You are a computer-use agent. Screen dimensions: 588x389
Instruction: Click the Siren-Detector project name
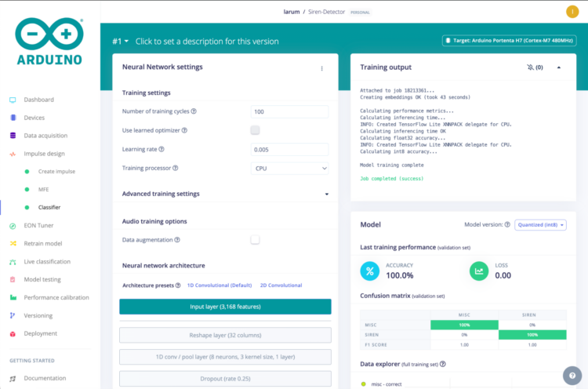(x=326, y=12)
